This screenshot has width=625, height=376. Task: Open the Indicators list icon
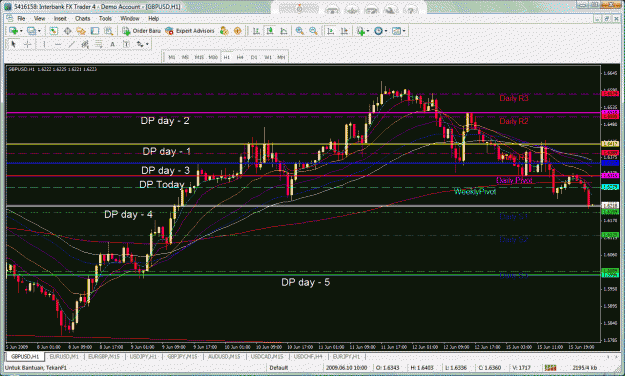click(x=360, y=31)
